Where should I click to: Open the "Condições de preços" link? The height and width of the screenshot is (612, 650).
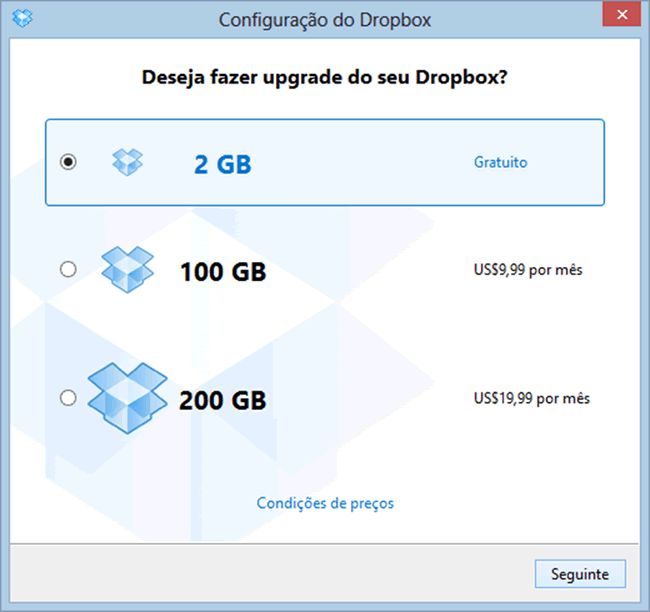tap(325, 503)
